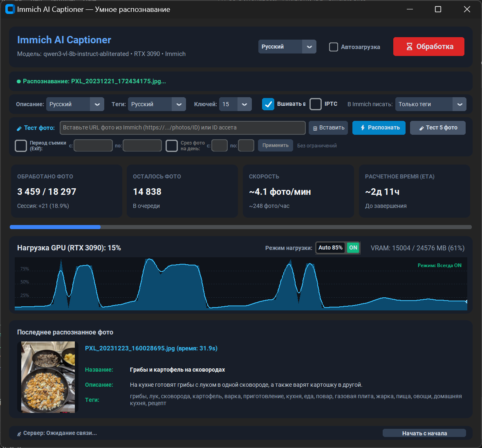
Task: Check the Срез фото на день box
Action: pos(172,145)
